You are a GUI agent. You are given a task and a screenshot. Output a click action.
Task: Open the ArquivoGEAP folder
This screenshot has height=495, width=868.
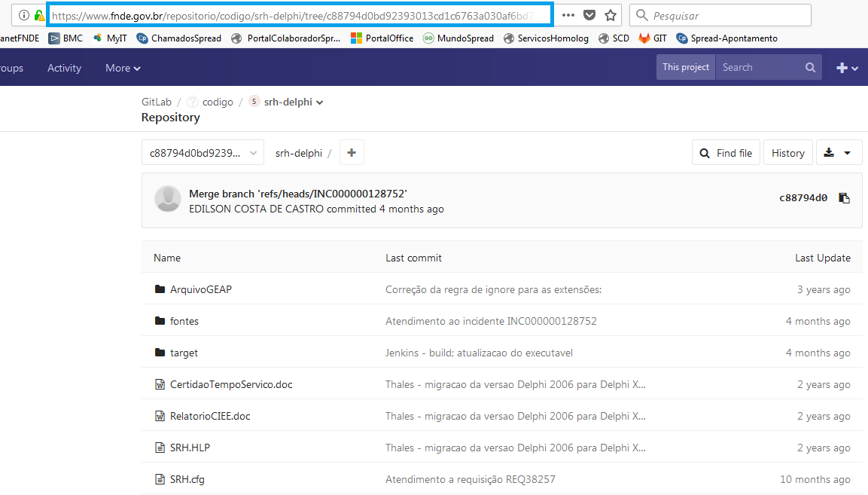(200, 289)
